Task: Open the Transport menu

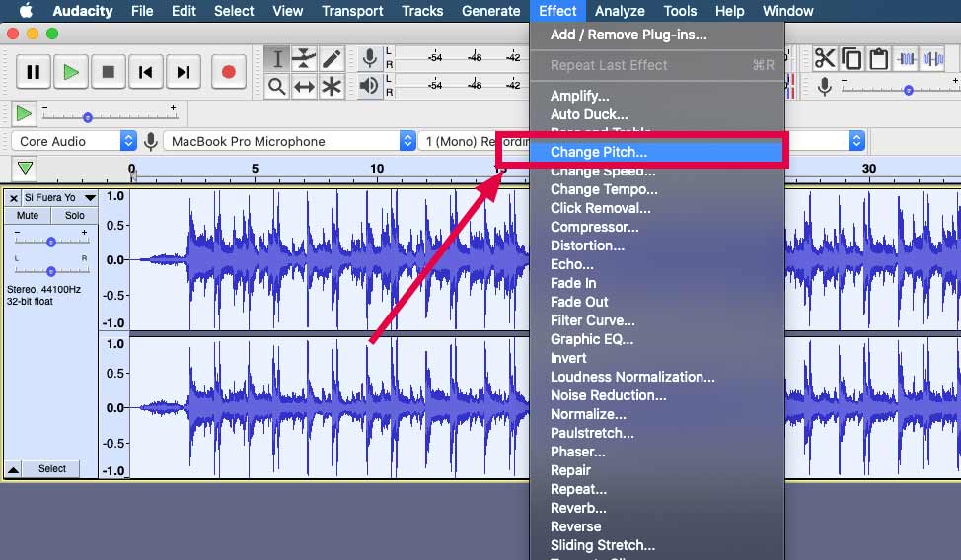Action: coord(352,11)
